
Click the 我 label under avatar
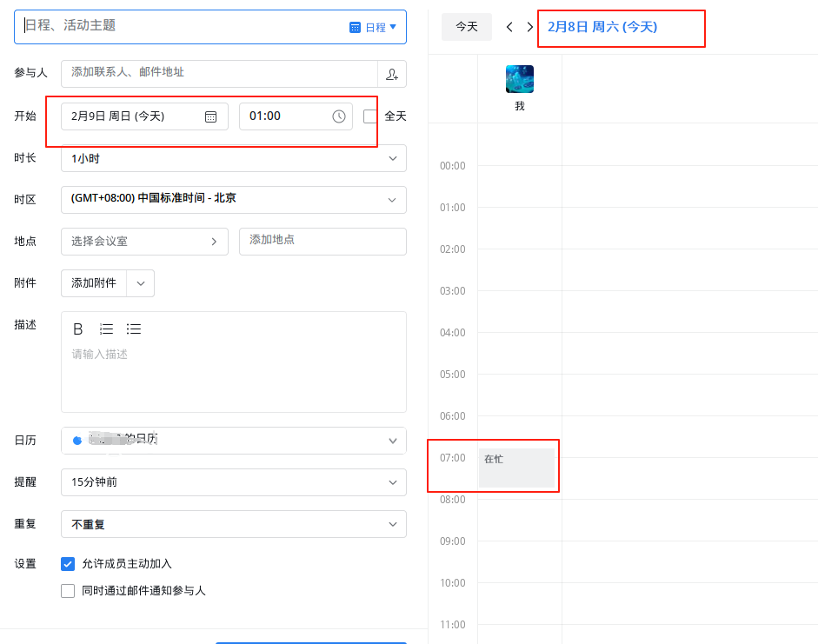tap(520, 106)
